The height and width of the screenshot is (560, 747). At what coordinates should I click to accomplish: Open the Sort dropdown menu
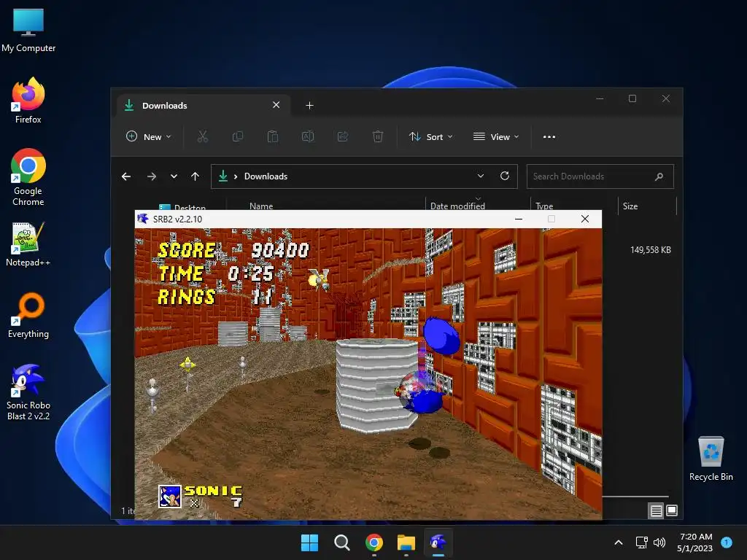pos(430,136)
